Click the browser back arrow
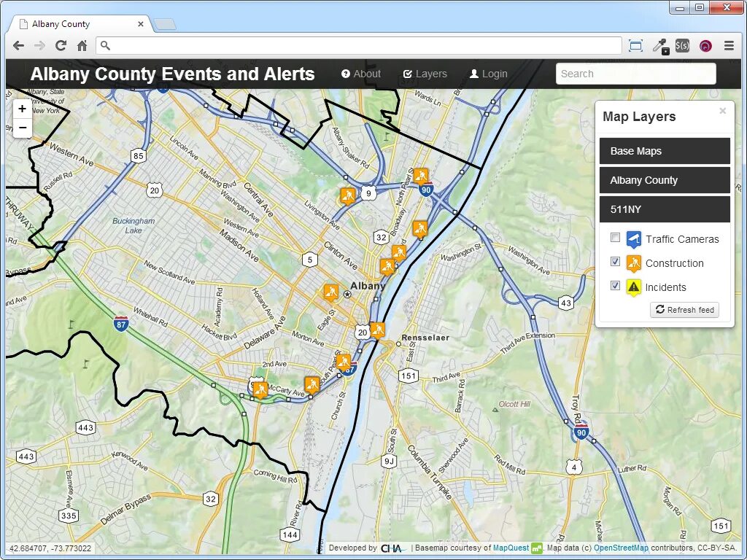747x560 pixels. [18, 46]
